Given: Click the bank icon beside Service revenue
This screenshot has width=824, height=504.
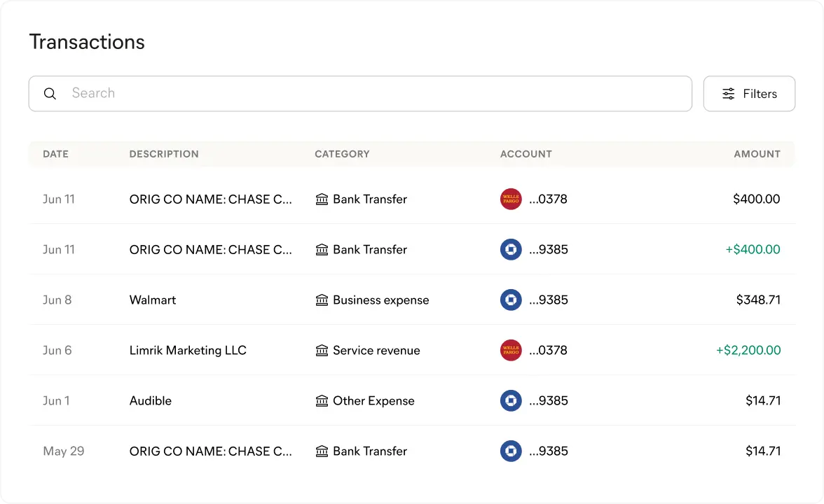Looking at the screenshot, I should point(322,351).
